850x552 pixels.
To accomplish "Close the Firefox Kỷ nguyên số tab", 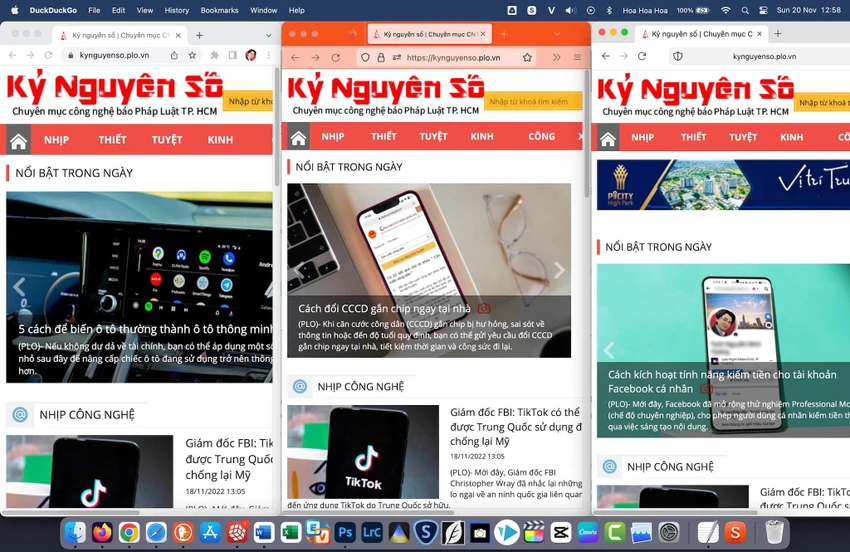I will coord(482,34).
